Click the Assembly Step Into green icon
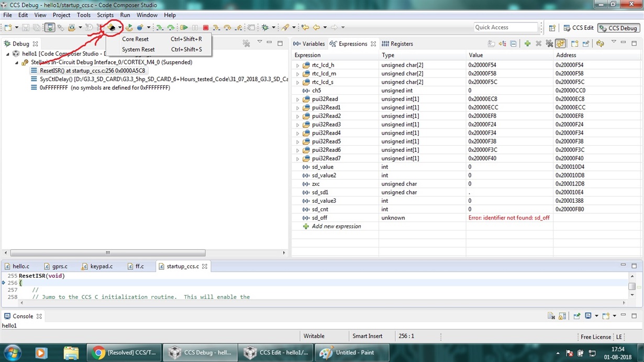The width and height of the screenshot is (644, 362). pos(160,27)
